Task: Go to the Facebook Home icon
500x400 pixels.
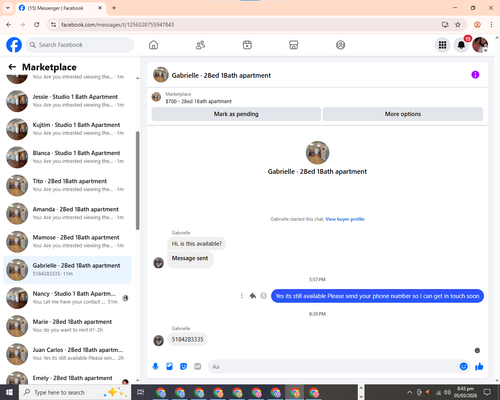Action: [153, 45]
